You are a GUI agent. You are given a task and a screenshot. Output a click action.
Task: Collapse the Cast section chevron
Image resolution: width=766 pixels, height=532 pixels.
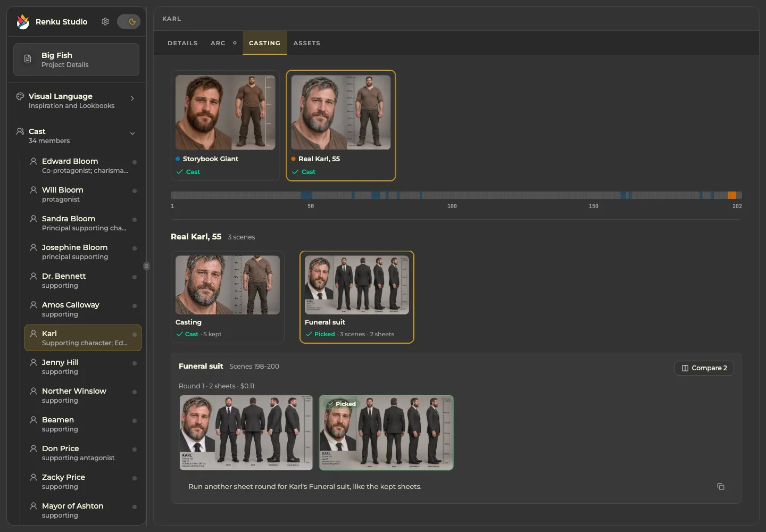pos(132,134)
